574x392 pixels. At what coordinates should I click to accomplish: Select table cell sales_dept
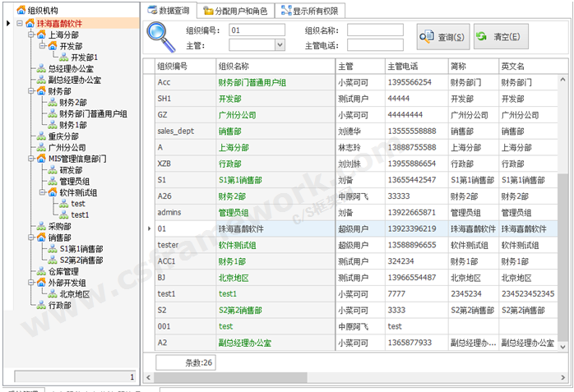coord(186,131)
